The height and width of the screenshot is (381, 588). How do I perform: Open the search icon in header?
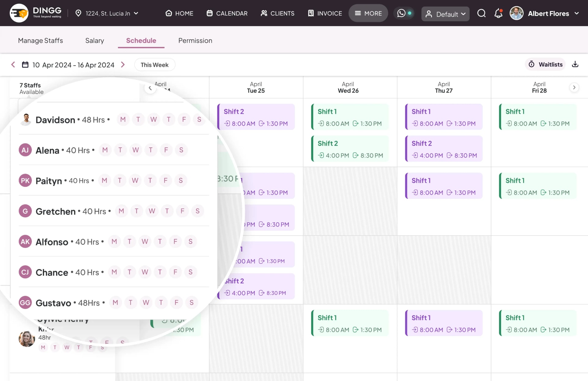(481, 13)
